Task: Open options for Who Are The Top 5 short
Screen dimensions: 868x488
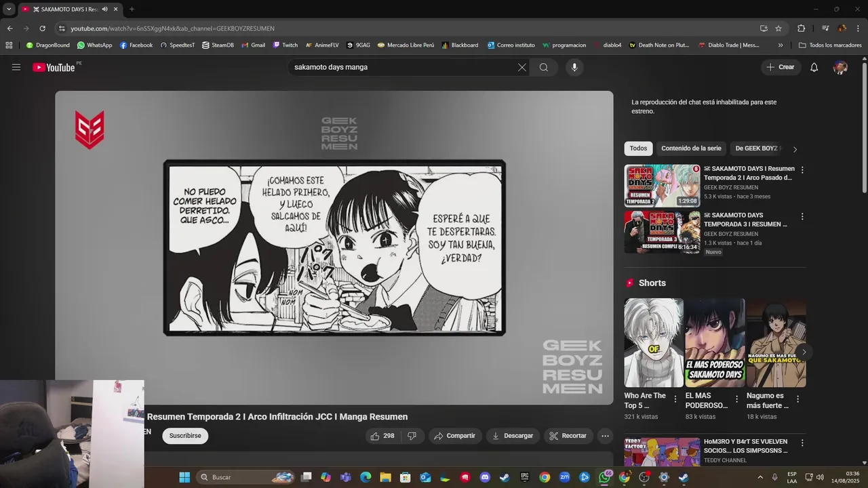Action: click(x=675, y=399)
